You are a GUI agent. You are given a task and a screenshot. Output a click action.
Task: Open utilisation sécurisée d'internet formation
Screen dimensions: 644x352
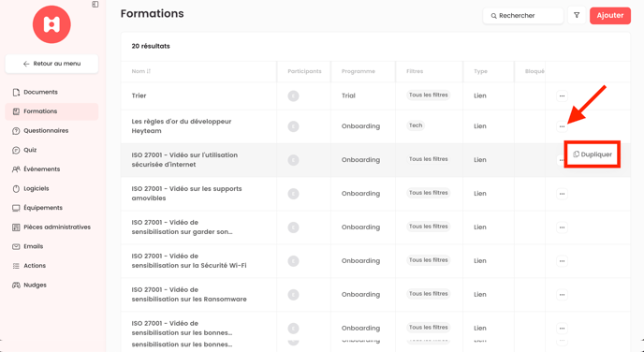(184, 160)
